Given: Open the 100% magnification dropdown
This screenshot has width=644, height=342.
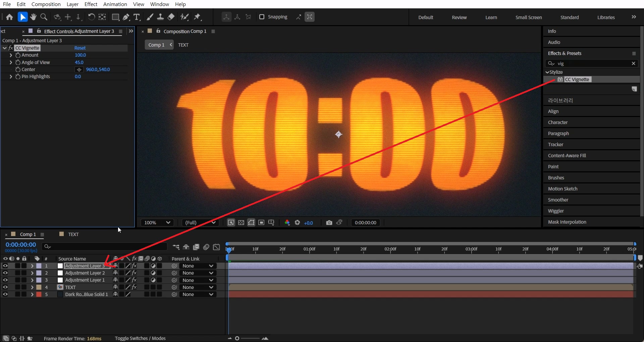Looking at the screenshot, I should coord(157,223).
